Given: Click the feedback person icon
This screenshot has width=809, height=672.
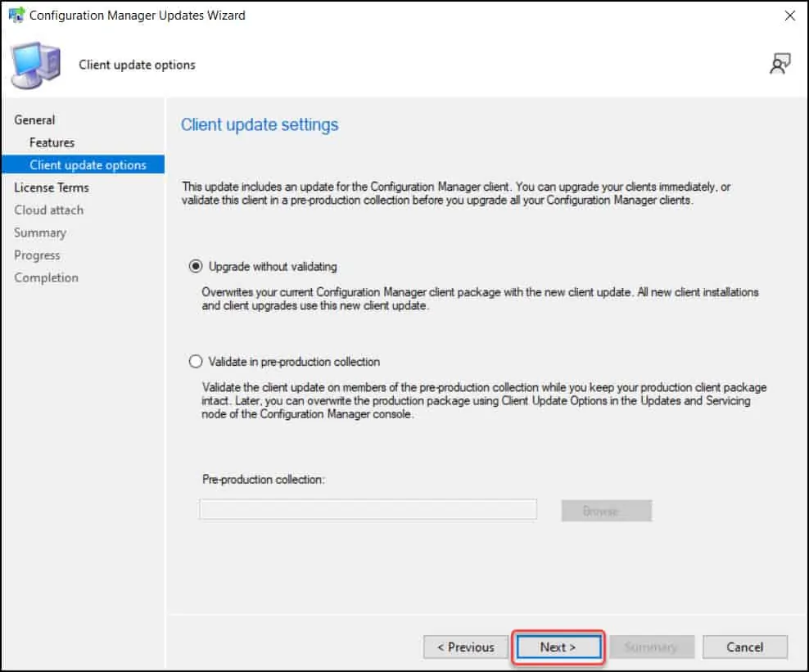Looking at the screenshot, I should pyautogui.click(x=780, y=64).
